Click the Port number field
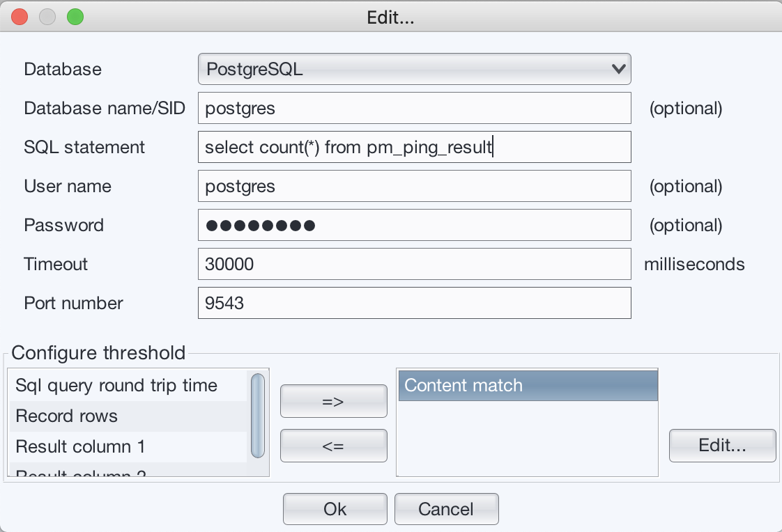Viewport: 782px width, 532px height. point(414,303)
